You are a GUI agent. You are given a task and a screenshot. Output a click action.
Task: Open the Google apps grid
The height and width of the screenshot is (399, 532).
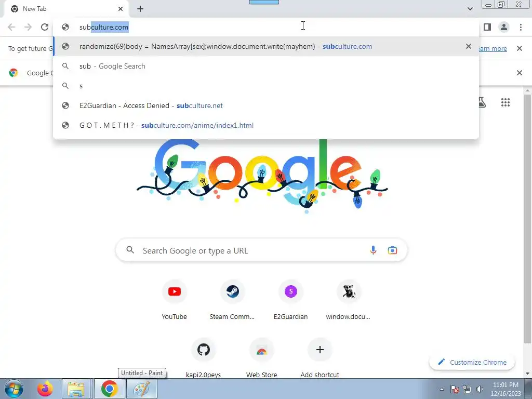505,102
